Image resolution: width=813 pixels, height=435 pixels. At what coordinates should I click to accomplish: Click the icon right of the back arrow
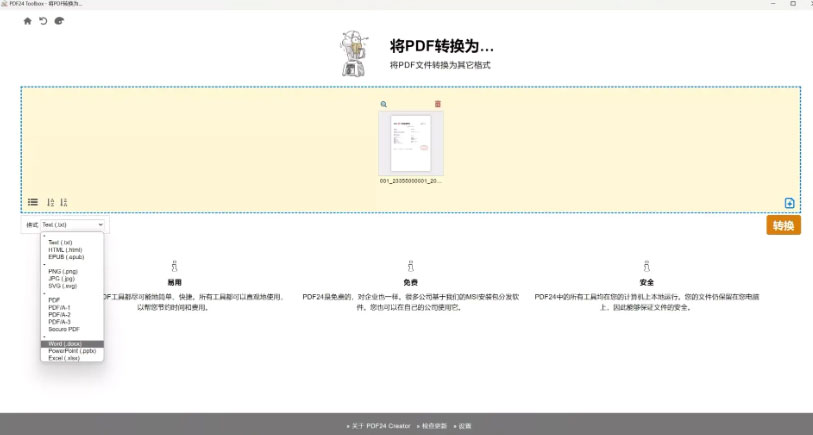[x=59, y=21]
